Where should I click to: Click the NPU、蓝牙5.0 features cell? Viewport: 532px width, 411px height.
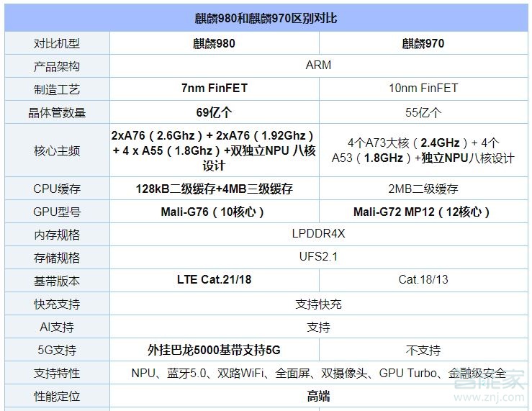[x=318, y=373]
